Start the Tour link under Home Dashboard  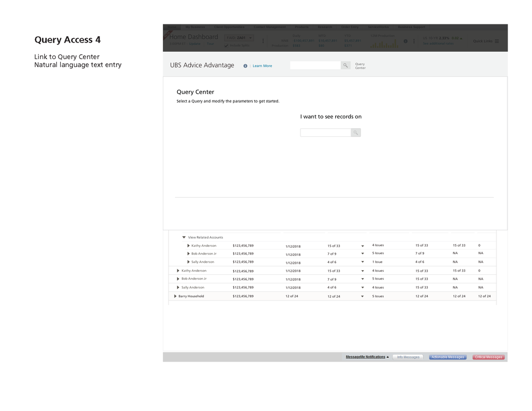[x=210, y=44]
